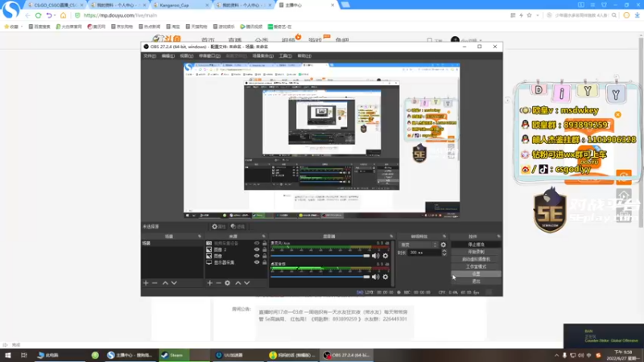Viewport: 644px width, 362px height.
Task: Reload the browser page
Action: coord(38,15)
